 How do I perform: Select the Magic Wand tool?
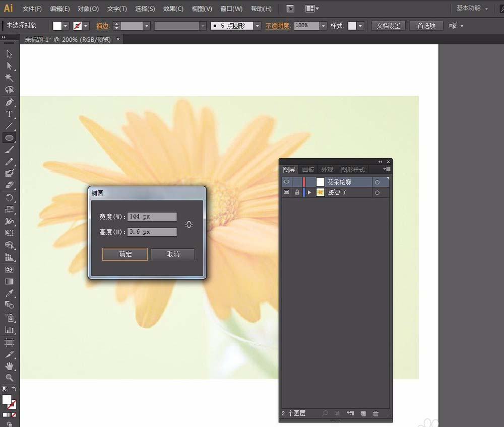9,78
